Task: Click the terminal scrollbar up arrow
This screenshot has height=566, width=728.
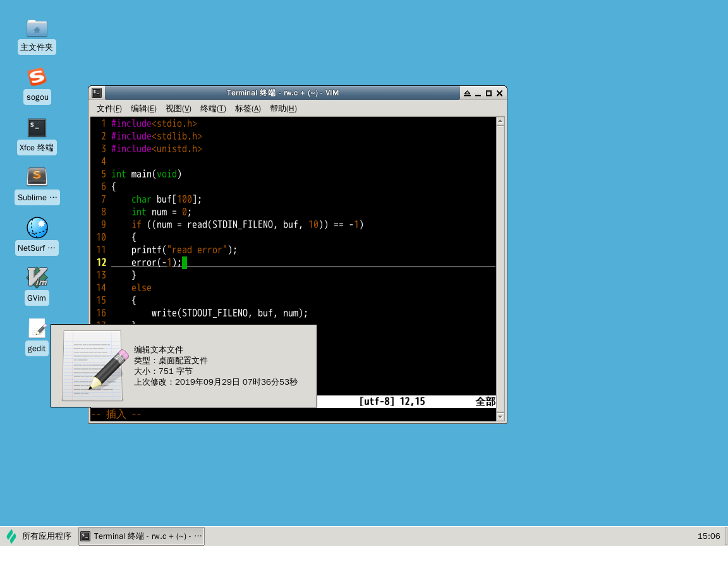Action: [x=500, y=121]
